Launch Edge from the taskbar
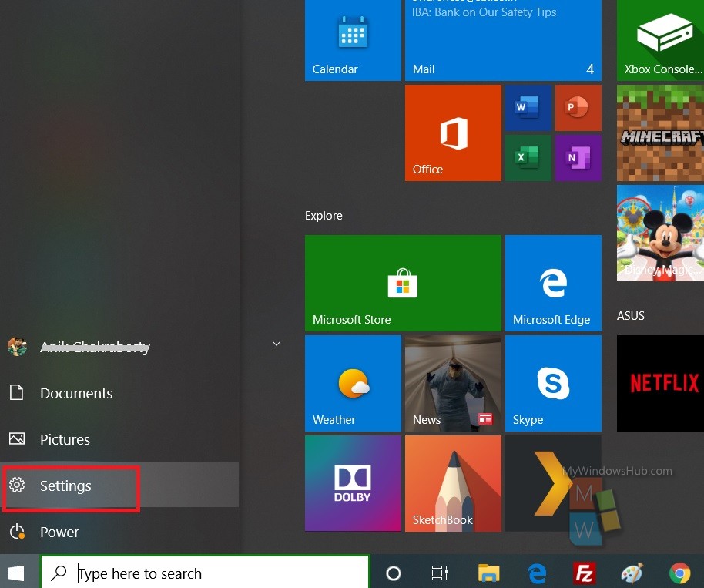This screenshot has width=704, height=588. click(x=537, y=573)
